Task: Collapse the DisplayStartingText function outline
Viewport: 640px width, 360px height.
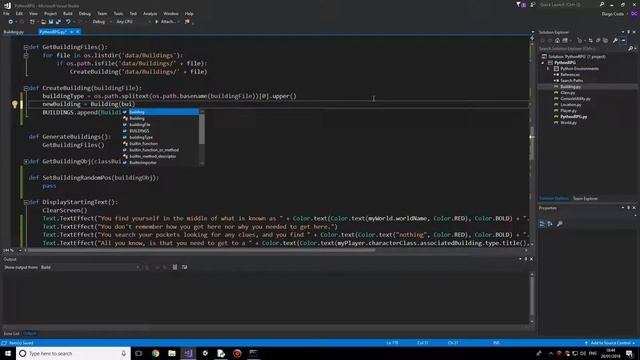Action: click(26, 202)
